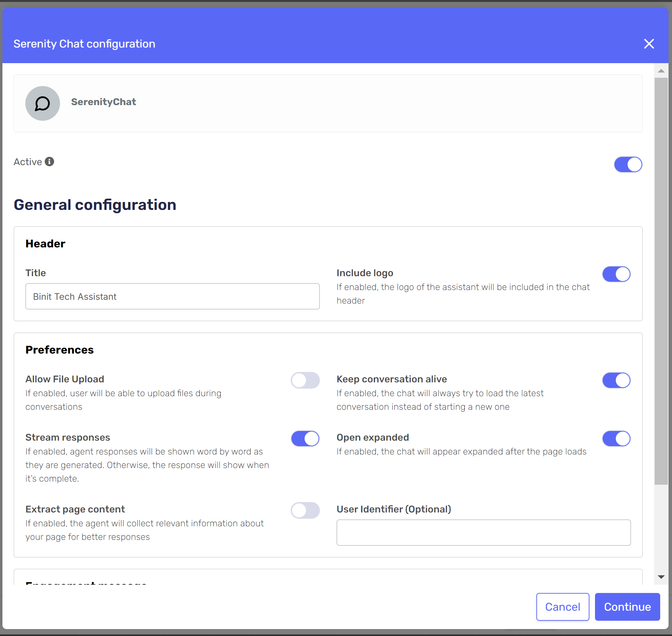The height and width of the screenshot is (636, 672).
Task: Click the Preferences section heading
Action: [60, 350]
